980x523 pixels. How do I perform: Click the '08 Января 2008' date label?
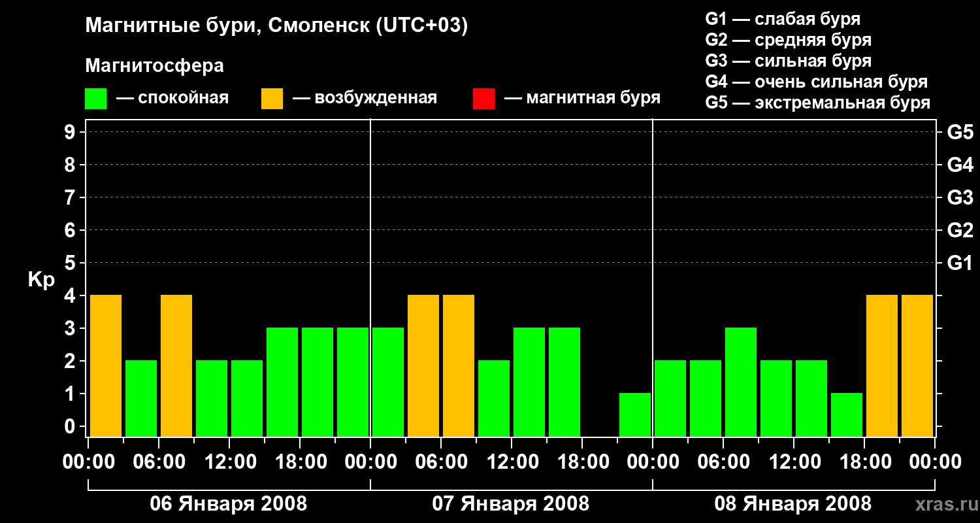(793, 504)
